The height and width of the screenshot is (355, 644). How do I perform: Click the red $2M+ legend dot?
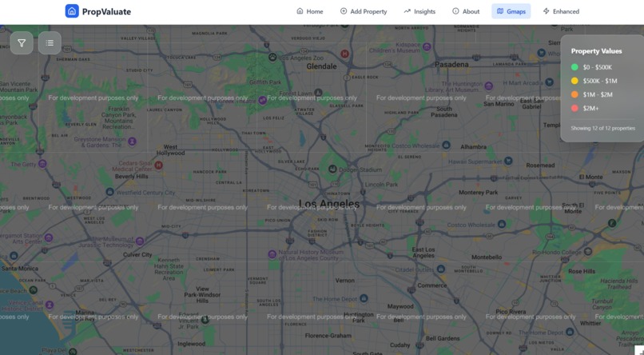tap(574, 108)
